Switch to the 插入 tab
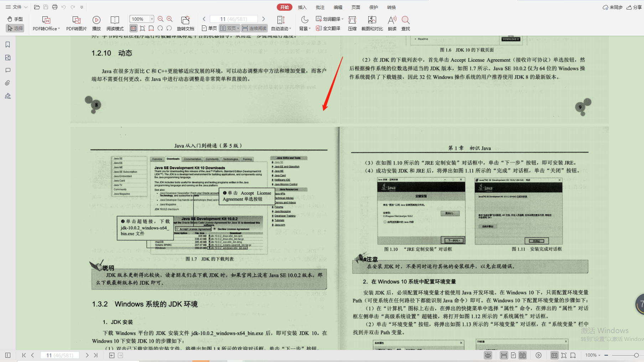Image resolution: width=644 pixels, height=362 pixels. click(x=302, y=7)
